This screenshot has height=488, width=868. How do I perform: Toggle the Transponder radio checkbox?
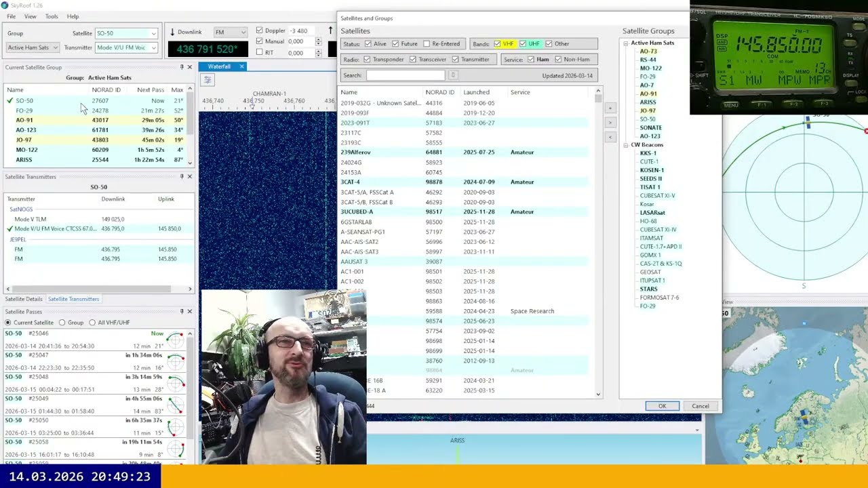367,60
